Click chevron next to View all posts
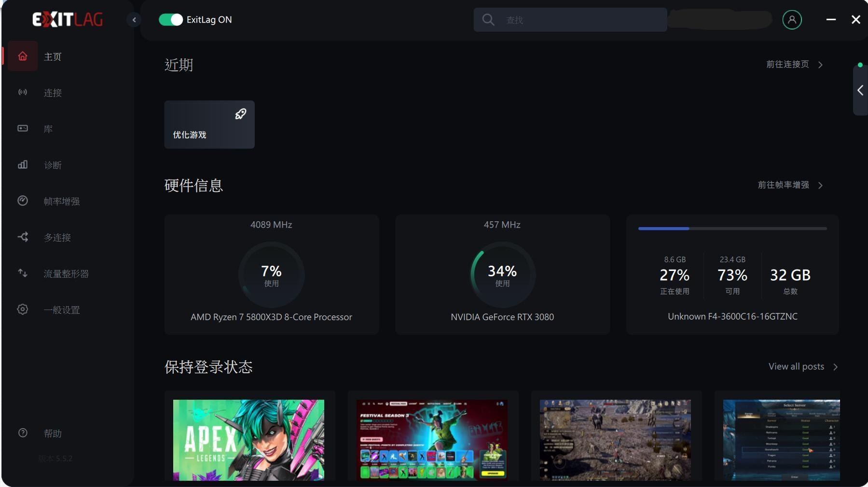 [836, 367]
